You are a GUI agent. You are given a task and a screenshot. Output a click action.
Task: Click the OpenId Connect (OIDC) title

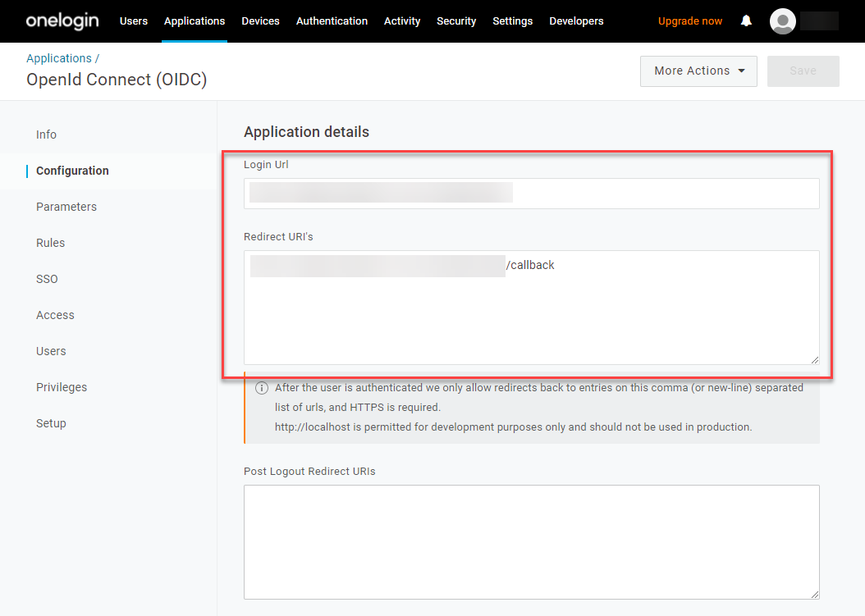click(117, 80)
